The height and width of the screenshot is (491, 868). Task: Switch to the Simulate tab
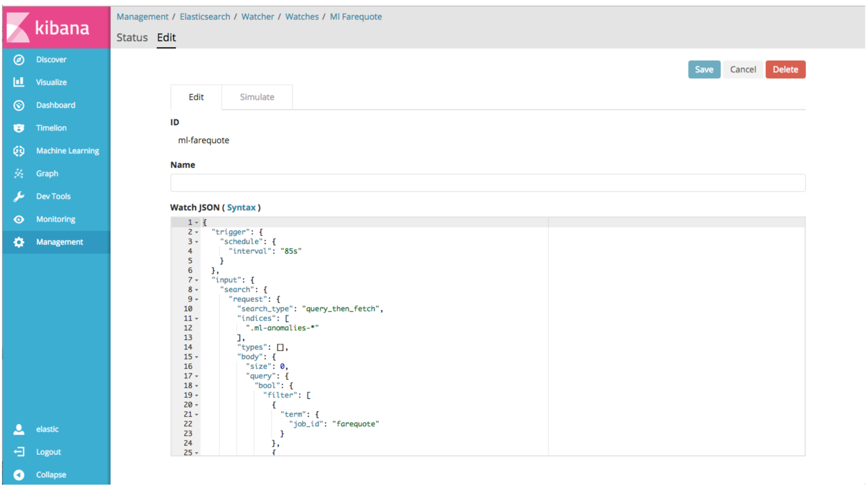point(256,97)
